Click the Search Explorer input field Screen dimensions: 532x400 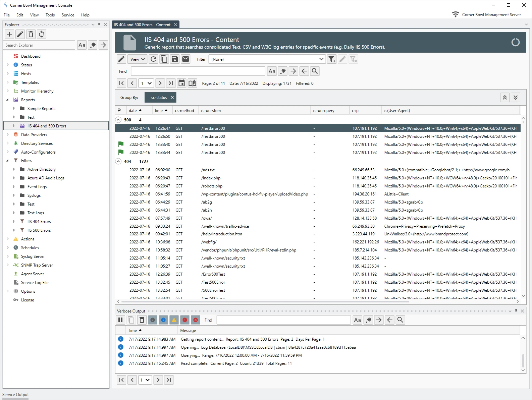[x=39, y=45]
